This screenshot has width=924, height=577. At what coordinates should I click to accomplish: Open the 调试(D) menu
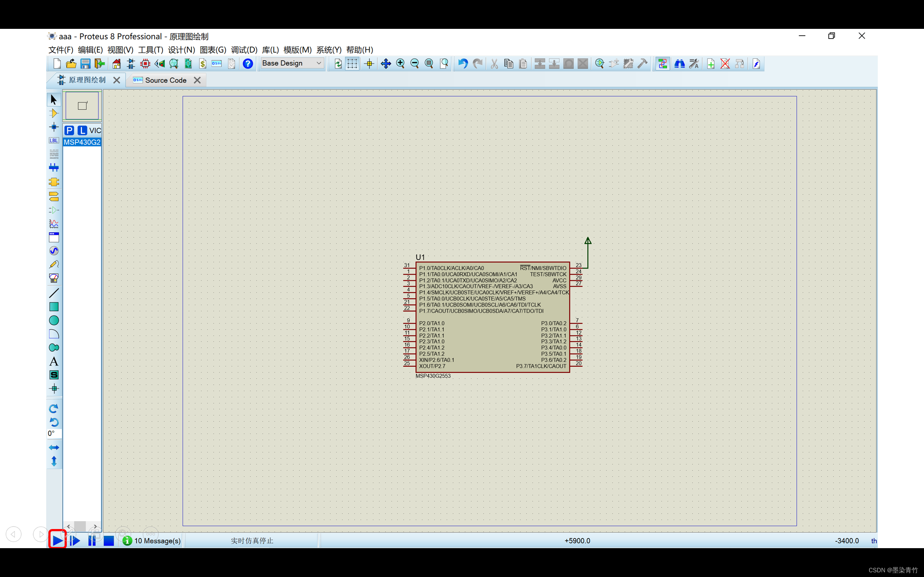click(x=244, y=50)
